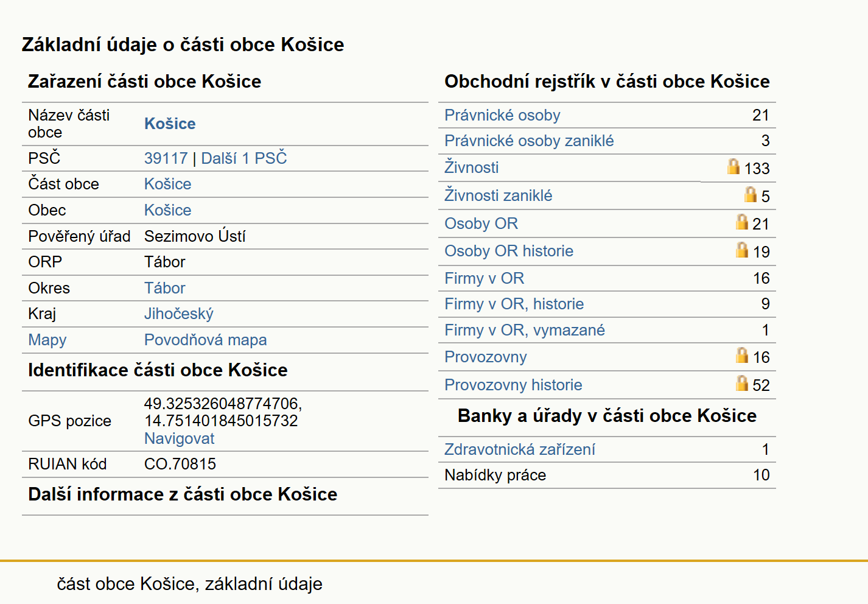This screenshot has height=604, width=868.
Task: Click the lock icon in Osoby OR row
Action: tap(742, 222)
